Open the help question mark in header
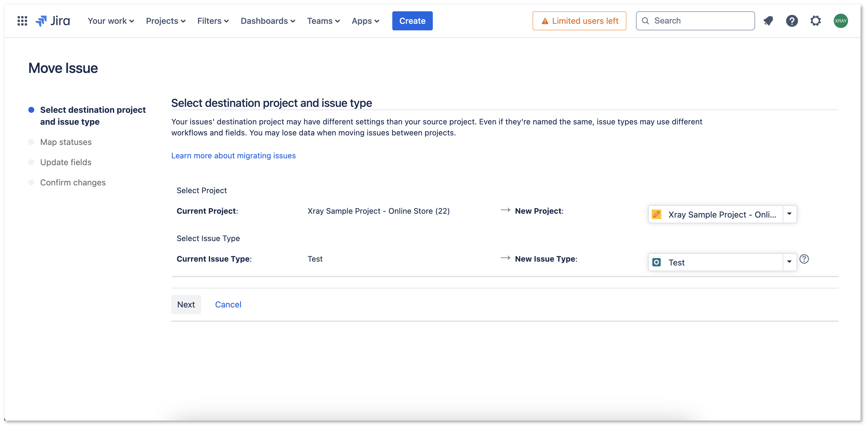Screen dimensions: 868x428 [x=792, y=21]
